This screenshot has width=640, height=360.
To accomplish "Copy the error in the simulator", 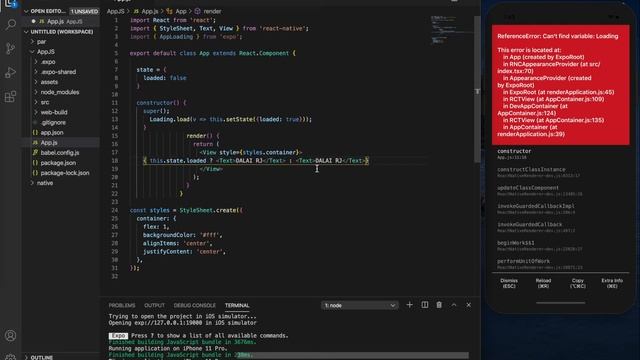I will coord(578,283).
